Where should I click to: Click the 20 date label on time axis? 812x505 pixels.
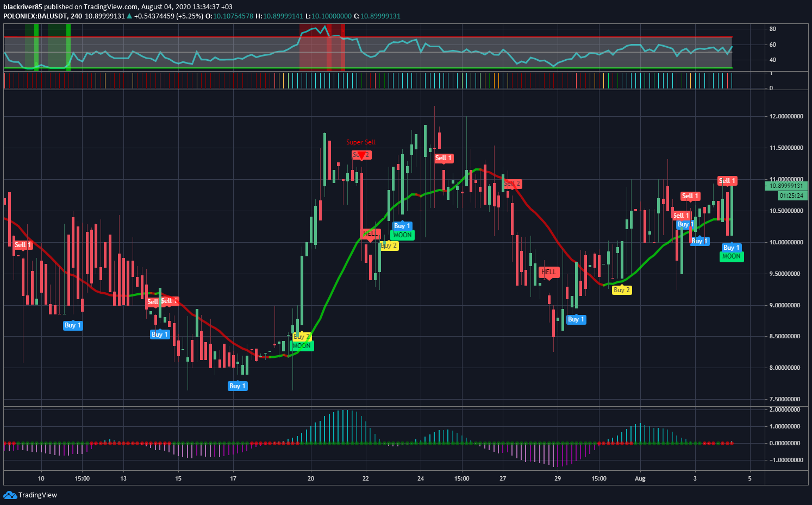(x=311, y=478)
